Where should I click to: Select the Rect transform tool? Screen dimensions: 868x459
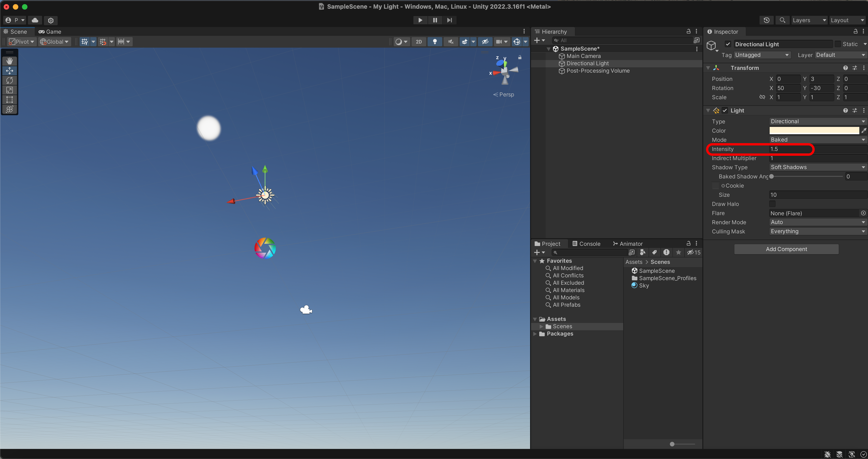click(x=9, y=100)
